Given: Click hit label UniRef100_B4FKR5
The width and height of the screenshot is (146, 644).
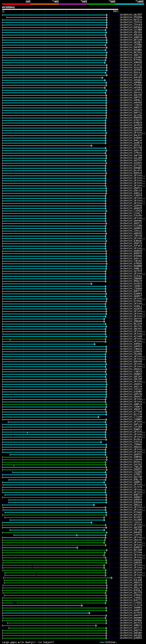Looking at the screenshot, I should pyautogui.click(x=131, y=77).
